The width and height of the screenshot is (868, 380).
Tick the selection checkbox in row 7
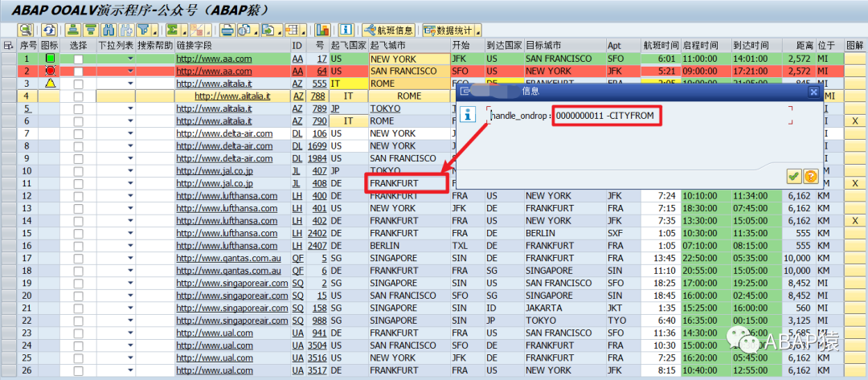pos(79,134)
